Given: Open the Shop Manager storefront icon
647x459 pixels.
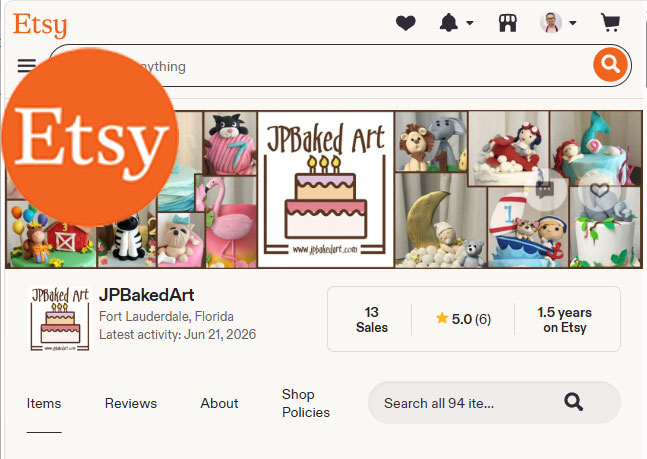Looking at the screenshot, I should [x=508, y=23].
